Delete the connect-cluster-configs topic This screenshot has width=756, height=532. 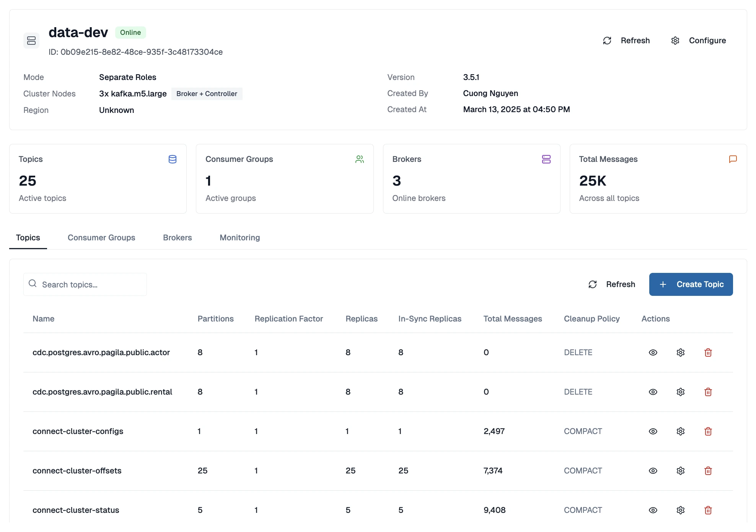[x=708, y=431]
